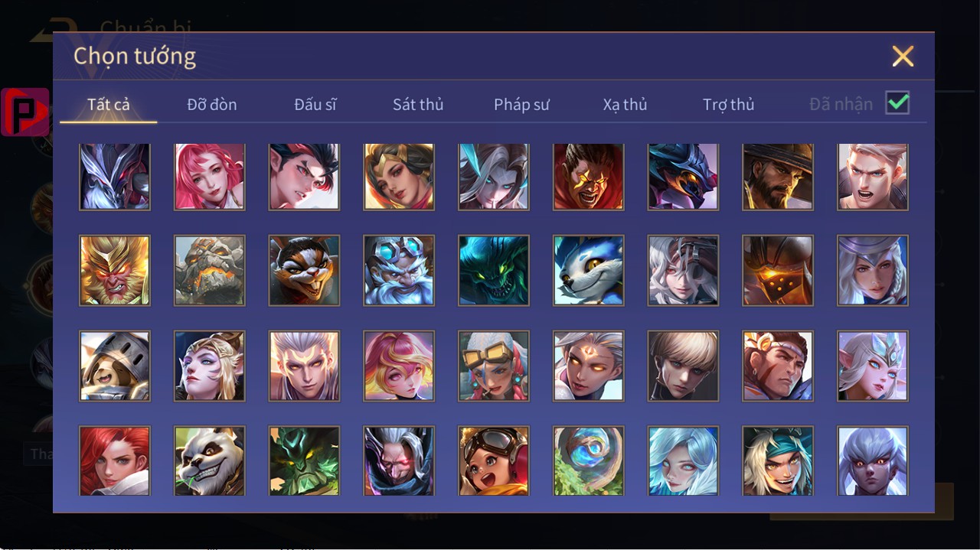This screenshot has height=550, width=980.
Task: Show the Xạ thủ hero category
Action: point(625,105)
